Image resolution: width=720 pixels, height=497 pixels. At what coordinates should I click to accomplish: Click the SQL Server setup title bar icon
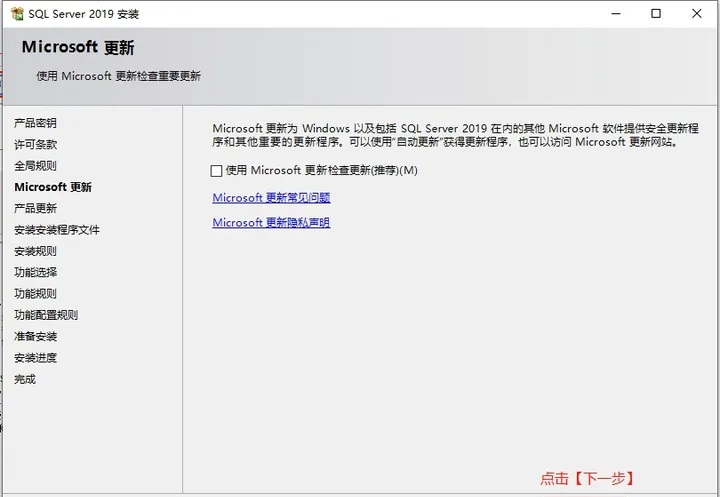[17, 14]
